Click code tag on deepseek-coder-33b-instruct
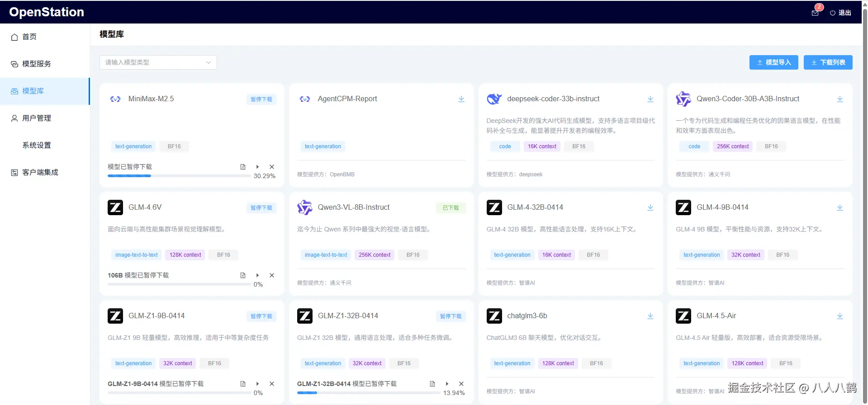Image resolution: width=868 pixels, height=405 pixels. pyautogui.click(x=505, y=146)
